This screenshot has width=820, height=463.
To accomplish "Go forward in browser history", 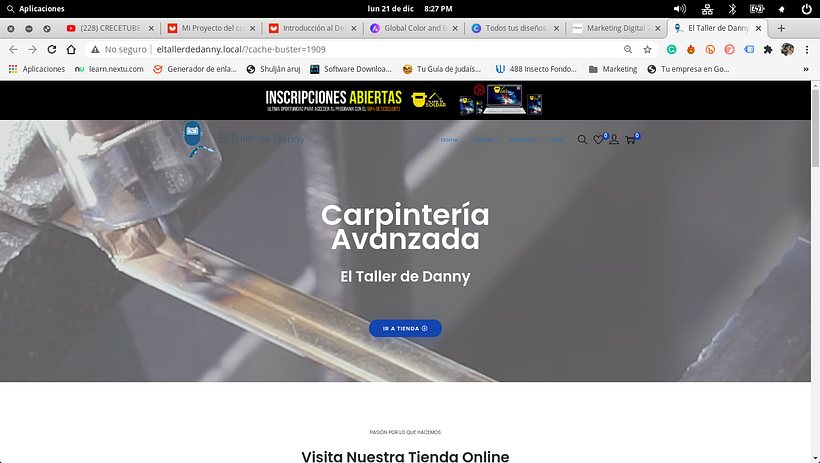I will [32, 49].
